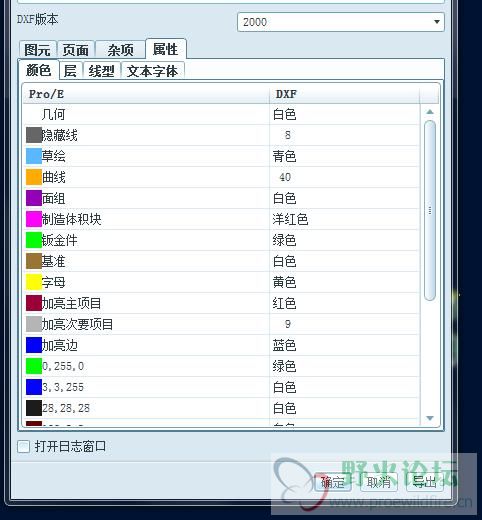Select the 字母 row label
The image size is (482, 520).
(x=53, y=282)
